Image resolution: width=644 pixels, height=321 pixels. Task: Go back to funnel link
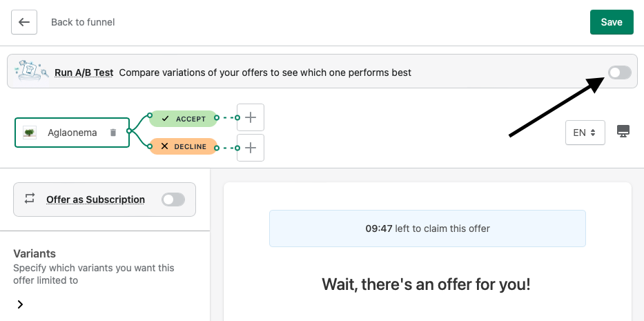[83, 22]
